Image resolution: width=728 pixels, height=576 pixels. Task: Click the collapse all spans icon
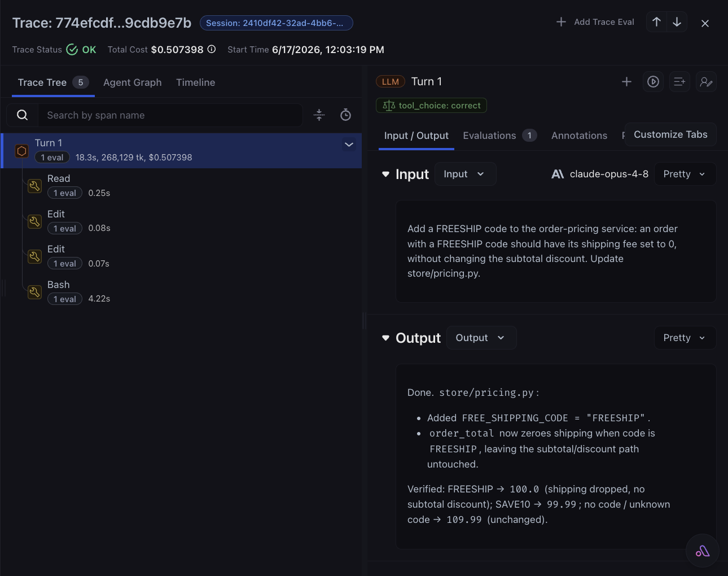(319, 115)
